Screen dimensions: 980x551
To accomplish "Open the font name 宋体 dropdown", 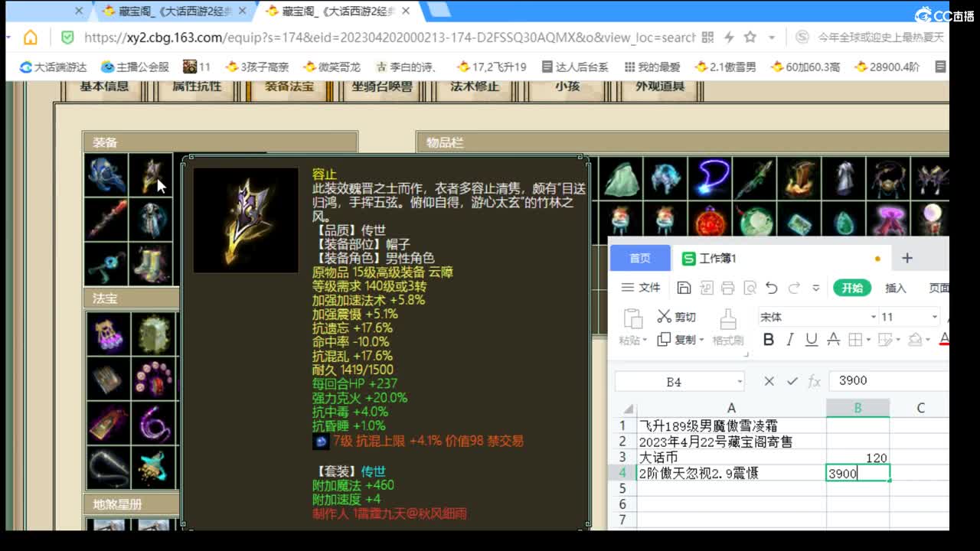I will [x=874, y=317].
